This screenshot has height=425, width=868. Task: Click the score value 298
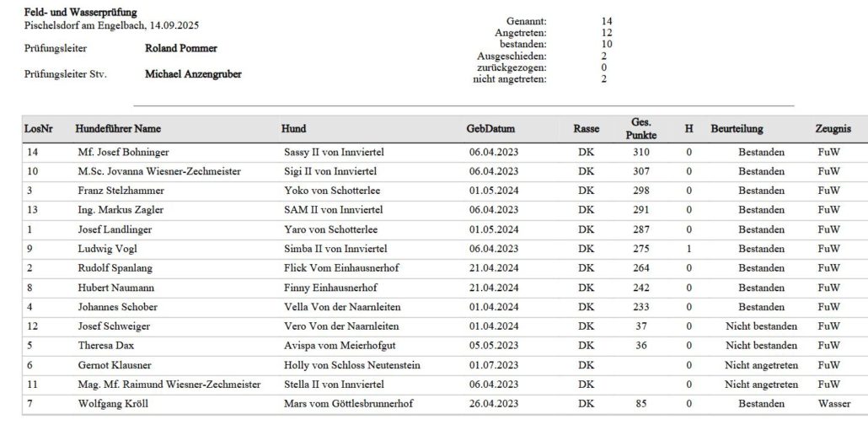[641, 191]
